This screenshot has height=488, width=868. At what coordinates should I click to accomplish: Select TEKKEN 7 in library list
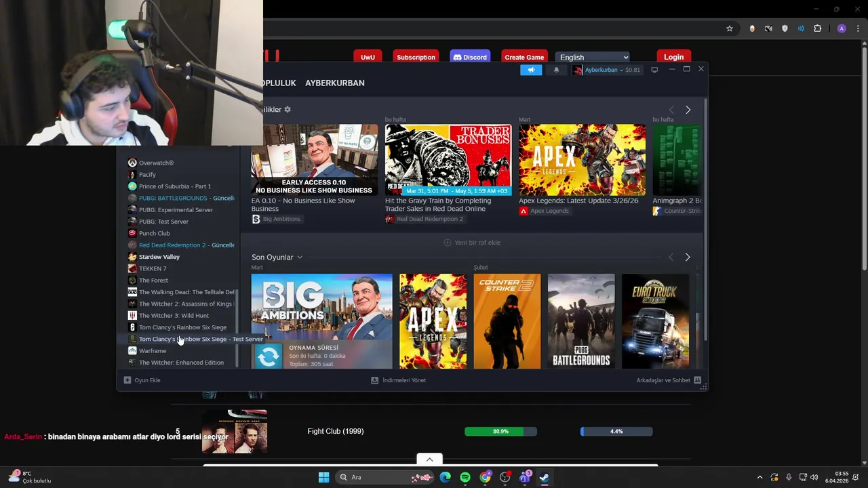153,268
